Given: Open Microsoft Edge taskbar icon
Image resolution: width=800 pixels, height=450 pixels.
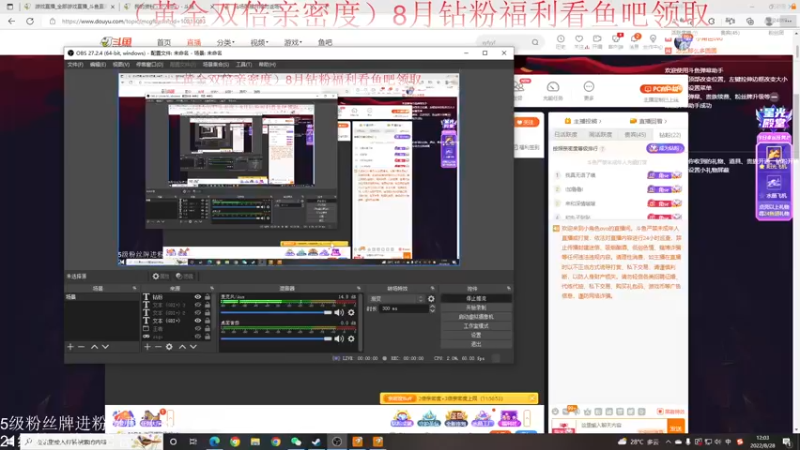Looking at the screenshot, I should pyautogui.click(x=214, y=441).
